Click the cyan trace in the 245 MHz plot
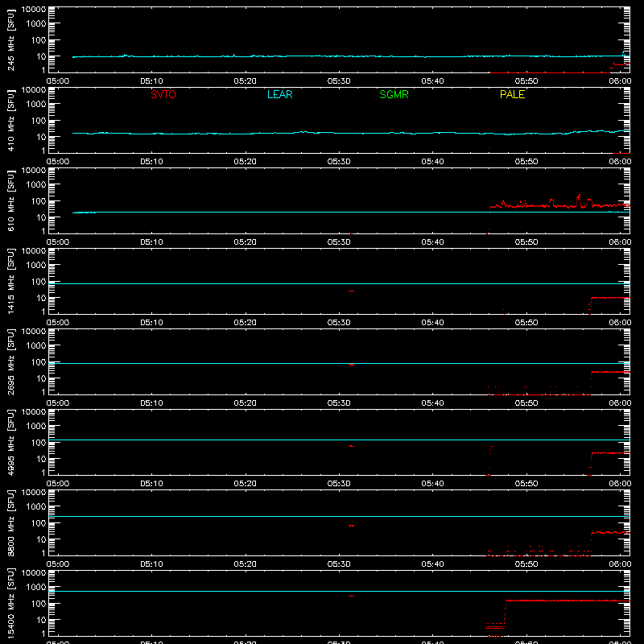The width and height of the screenshot is (644, 644). tap(349, 56)
